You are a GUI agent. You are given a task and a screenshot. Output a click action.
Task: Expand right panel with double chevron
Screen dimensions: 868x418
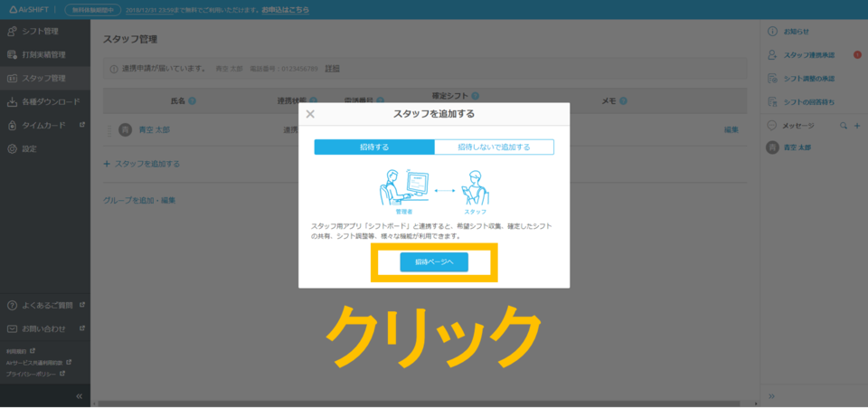(771, 396)
